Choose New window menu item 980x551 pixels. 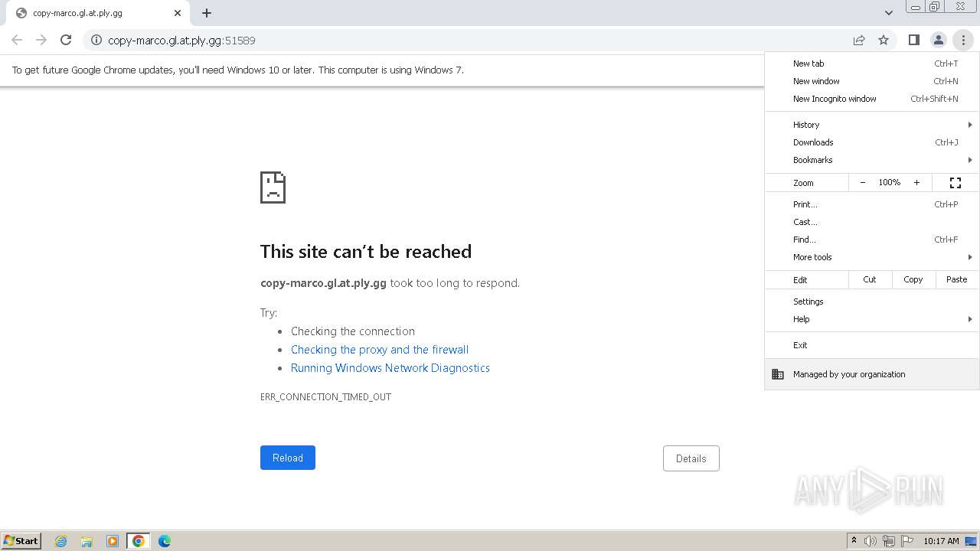click(x=872, y=81)
